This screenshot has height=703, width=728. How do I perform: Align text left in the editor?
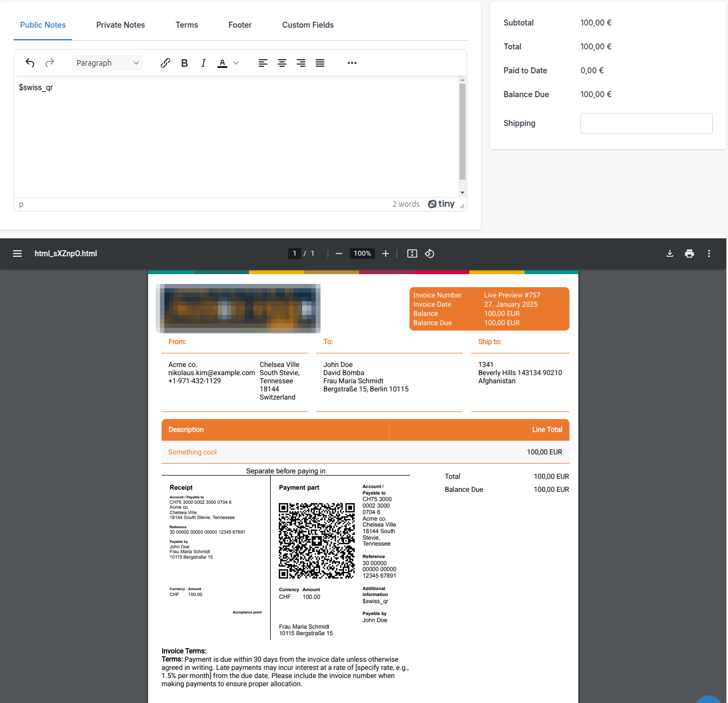coord(263,63)
